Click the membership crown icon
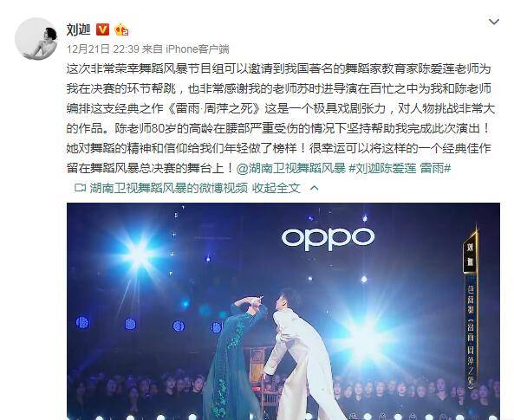This screenshot has height=420, width=514. point(121,30)
